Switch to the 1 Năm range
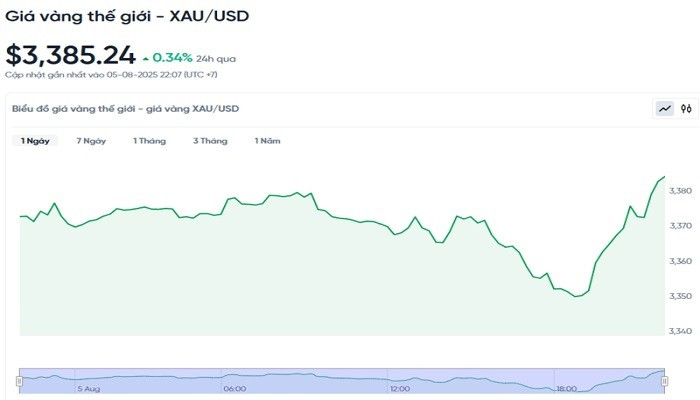Image resolution: width=700 pixels, height=400 pixels. (x=267, y=141)
